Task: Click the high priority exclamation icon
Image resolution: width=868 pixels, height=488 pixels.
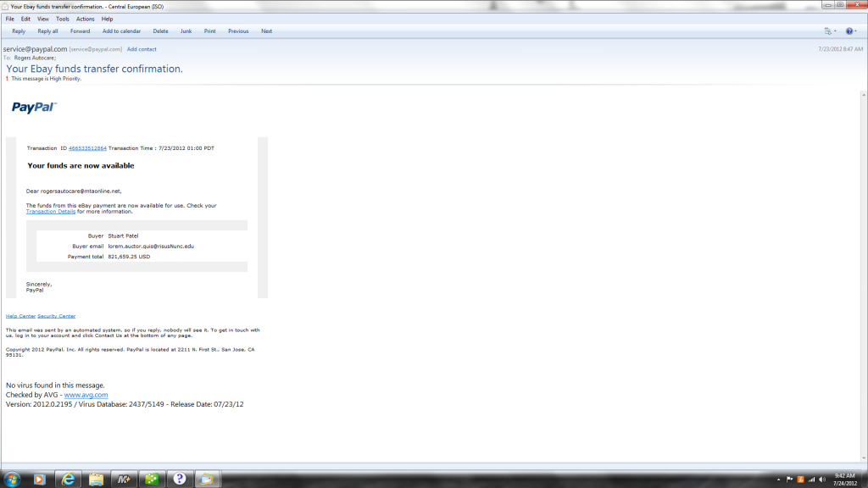Action: click(x=7, y=79)
